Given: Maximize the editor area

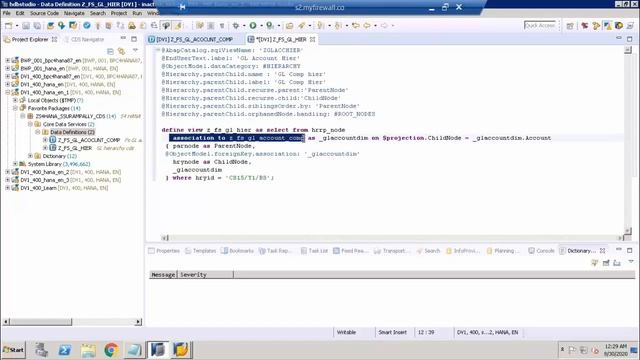Looking at the screenshot, I should pyautogui.click(x=629, y=39).
